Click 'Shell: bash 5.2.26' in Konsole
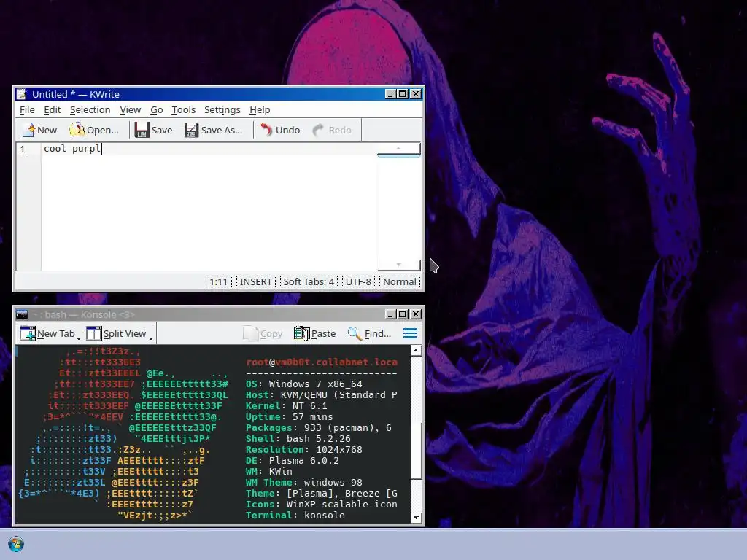The image size is (747, 560). [x=298, y=438]
